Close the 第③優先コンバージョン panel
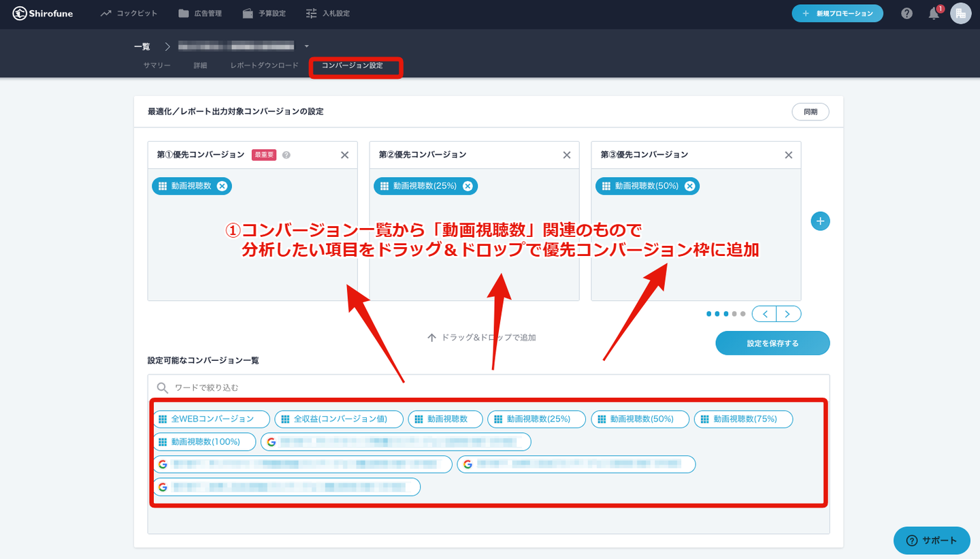Viewport: 980px width, 559px height. (788, 155)
